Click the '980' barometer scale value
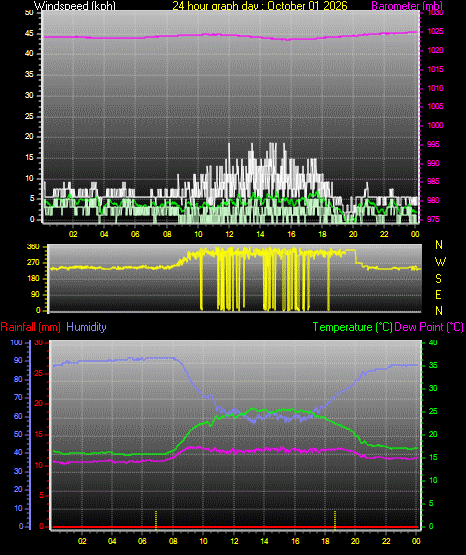Image resolution: width=466 pixels, height=555 pixels. tap(433, 200)
